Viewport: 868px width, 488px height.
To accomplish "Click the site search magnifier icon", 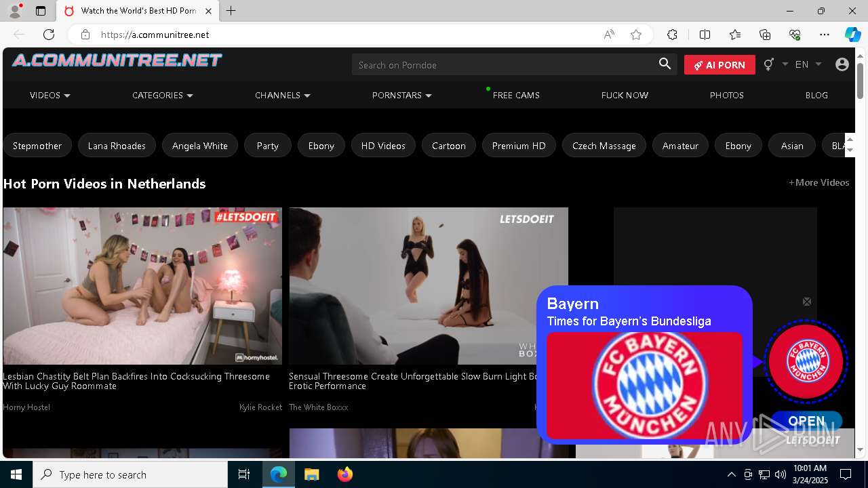I will tap(665, 64).
